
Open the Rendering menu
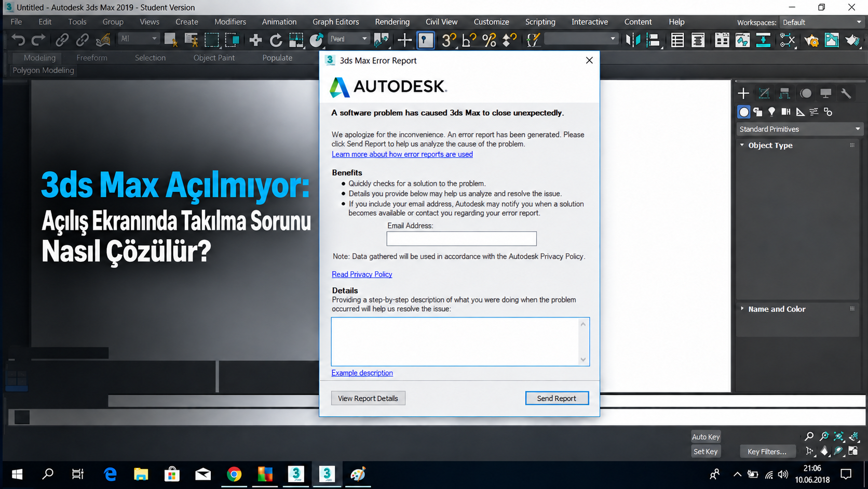pos(392,22)
